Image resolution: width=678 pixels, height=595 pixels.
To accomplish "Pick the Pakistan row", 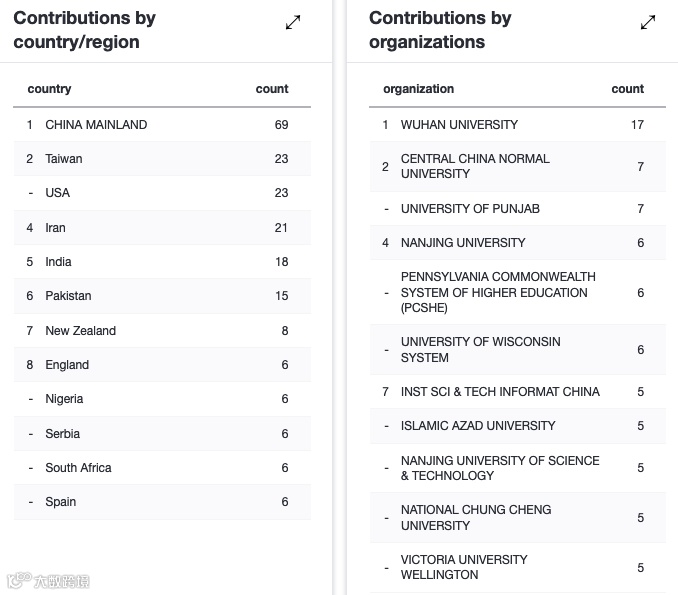I will (68, 296).
